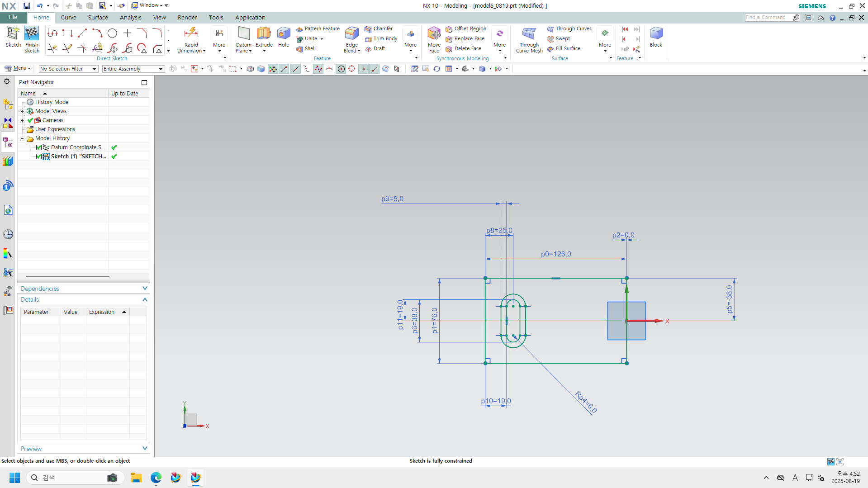The width and height of the screenshot is (868, 488).
Task: Select the Through Curves tool
Action: click(569, 29)
